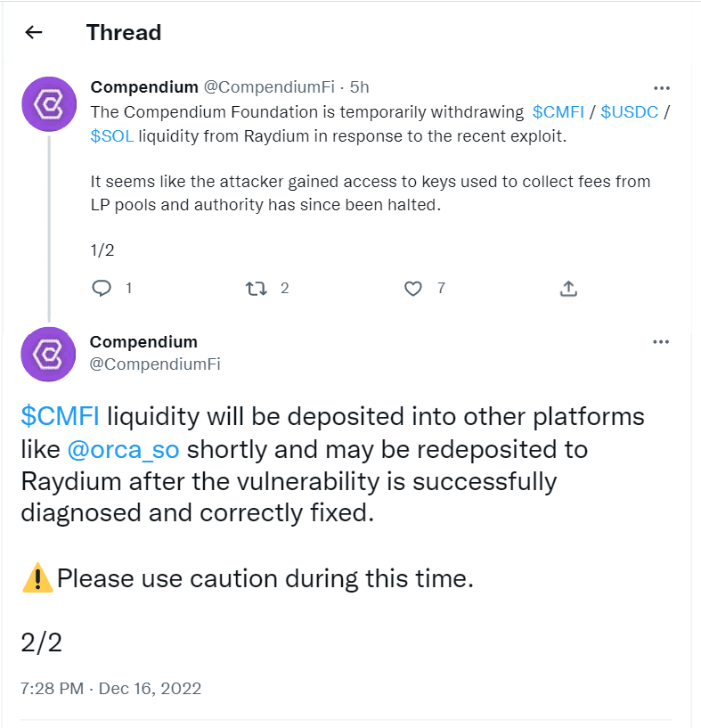Open Compendium's profile via the bottom avatar
Viewport: 701px width, 728px height.
tap(49, 354)
